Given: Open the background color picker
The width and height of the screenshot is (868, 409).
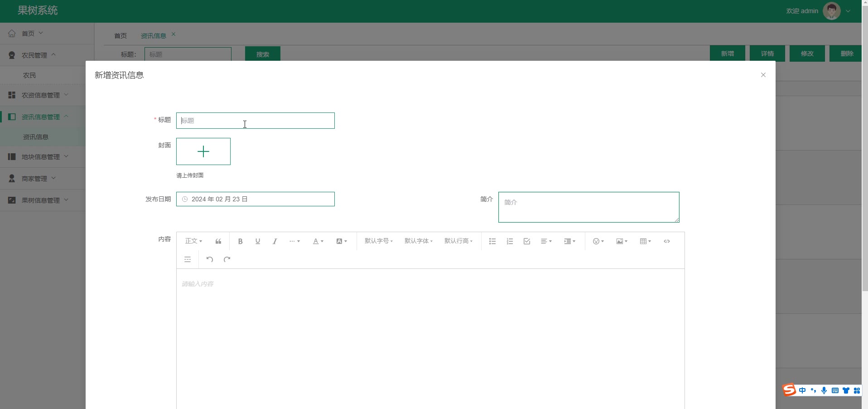Looking at the screenshot, I should [342, 241].
